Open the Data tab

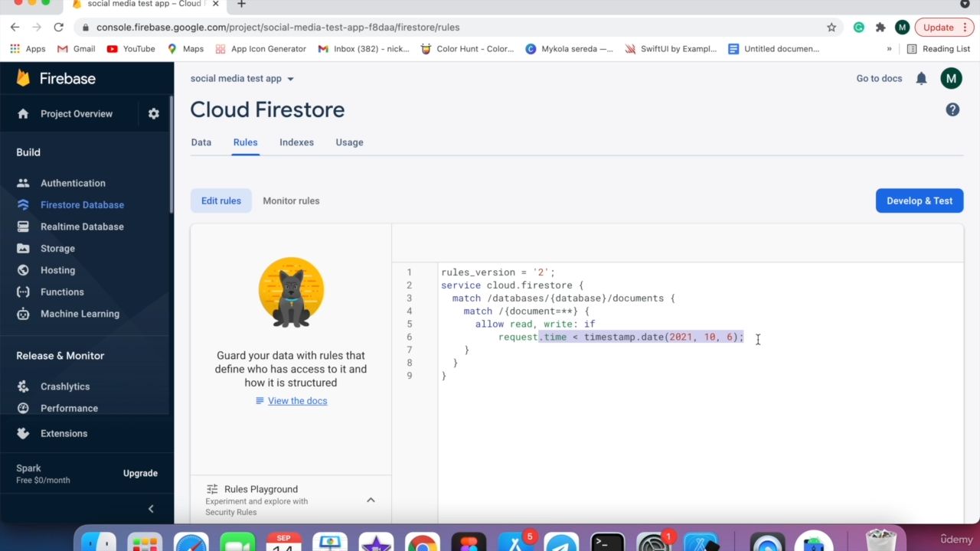tap(201, 142)
